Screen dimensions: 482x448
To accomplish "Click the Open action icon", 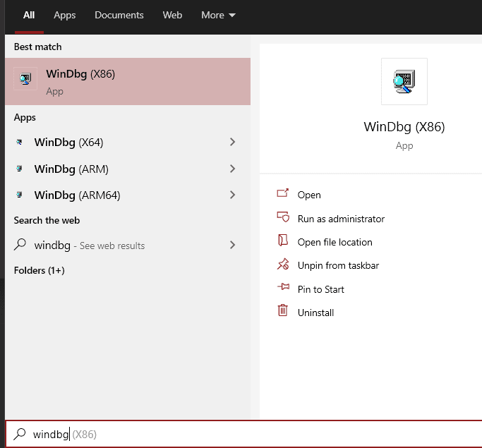I will 283,193.
